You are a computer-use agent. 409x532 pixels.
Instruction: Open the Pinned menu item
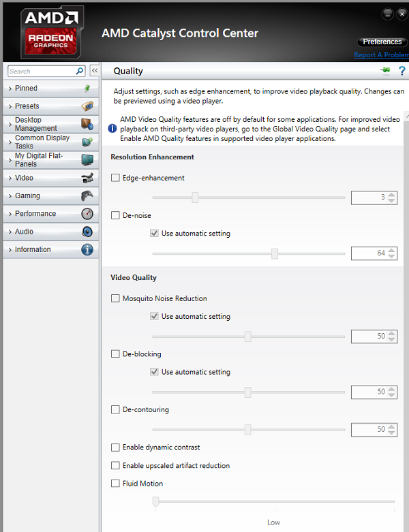(x=51, y=89)
